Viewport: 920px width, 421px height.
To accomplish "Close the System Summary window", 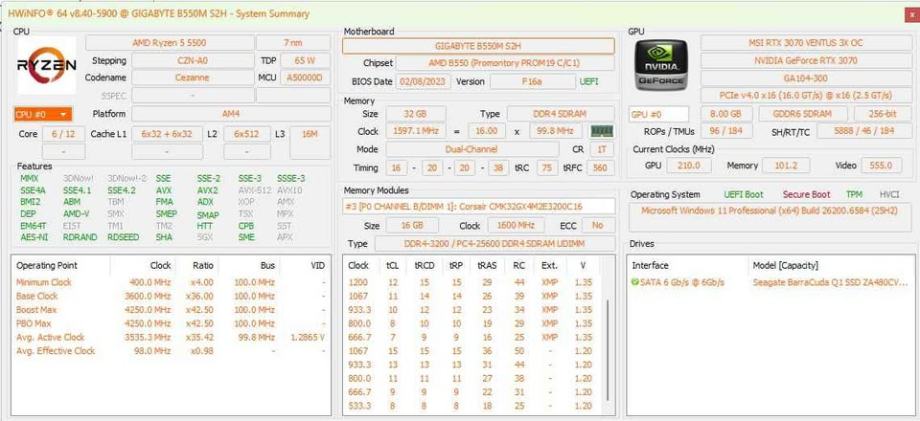I will [912, 14].
